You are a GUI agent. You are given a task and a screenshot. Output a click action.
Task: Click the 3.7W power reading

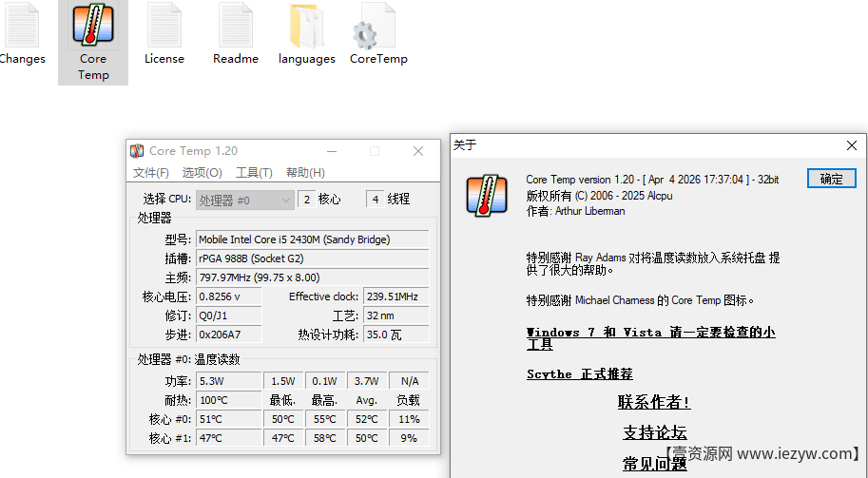367,381
